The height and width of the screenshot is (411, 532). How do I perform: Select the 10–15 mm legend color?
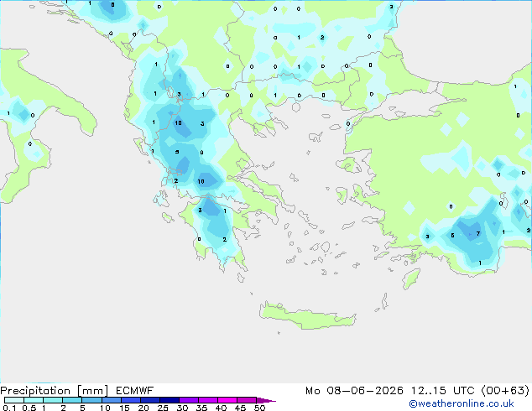[111, 400]
